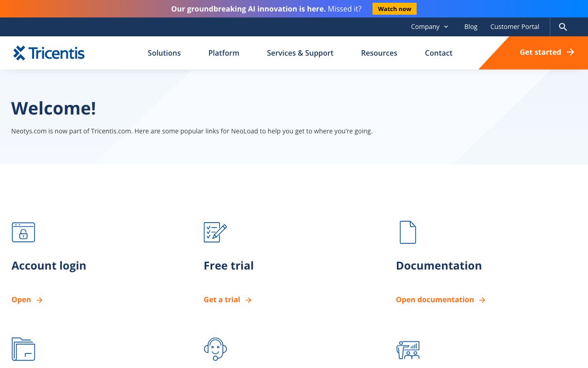Click the headset support agent icon

(215, 349)
